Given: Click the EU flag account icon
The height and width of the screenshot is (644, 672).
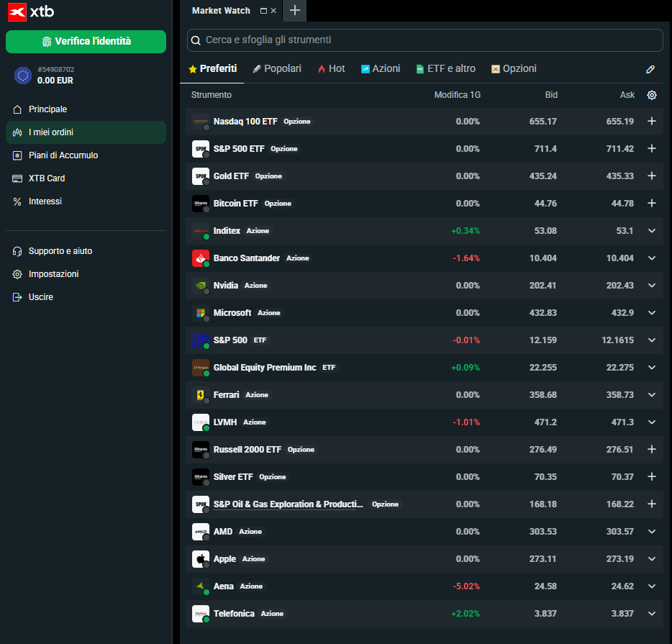Looking at the screenshot, I should coord(23,76).
